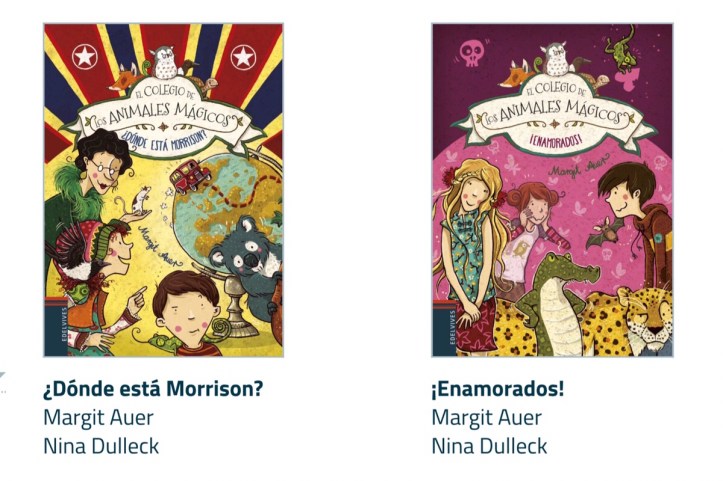Click the ¿Dónde está Morrison? title link

coord(153,389)
